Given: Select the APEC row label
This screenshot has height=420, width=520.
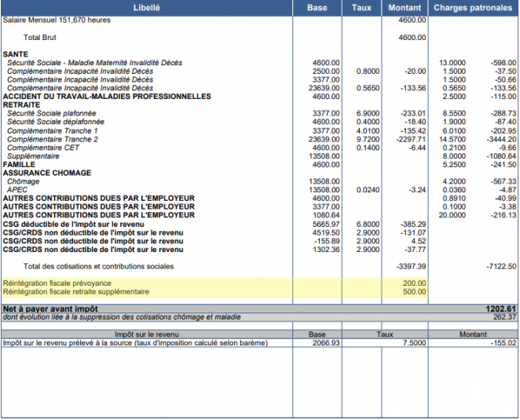Looking at the screenshot, I should coord(17,190).
